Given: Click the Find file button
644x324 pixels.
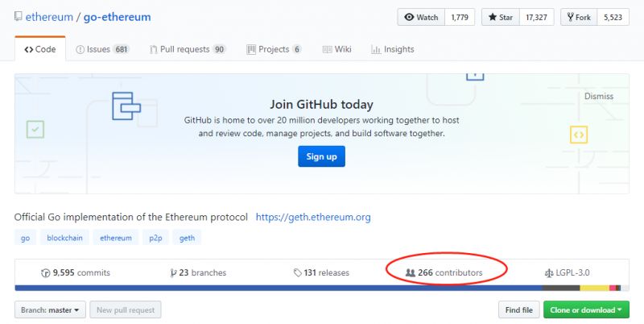Looking at the screenshot, I should coord(518,309).
